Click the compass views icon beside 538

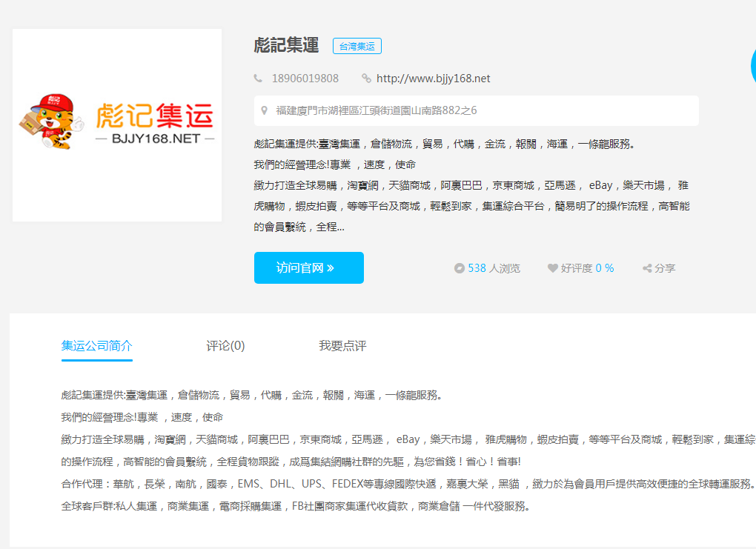[x=459, y=268]
